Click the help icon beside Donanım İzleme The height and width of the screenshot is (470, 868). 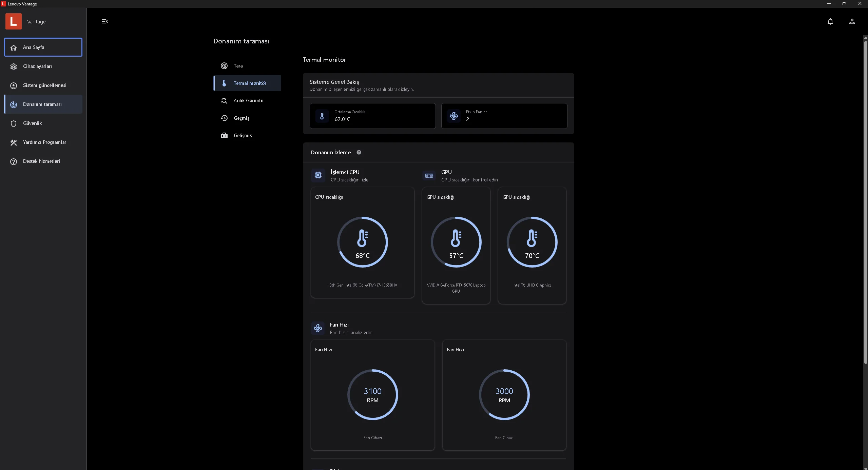359,152
